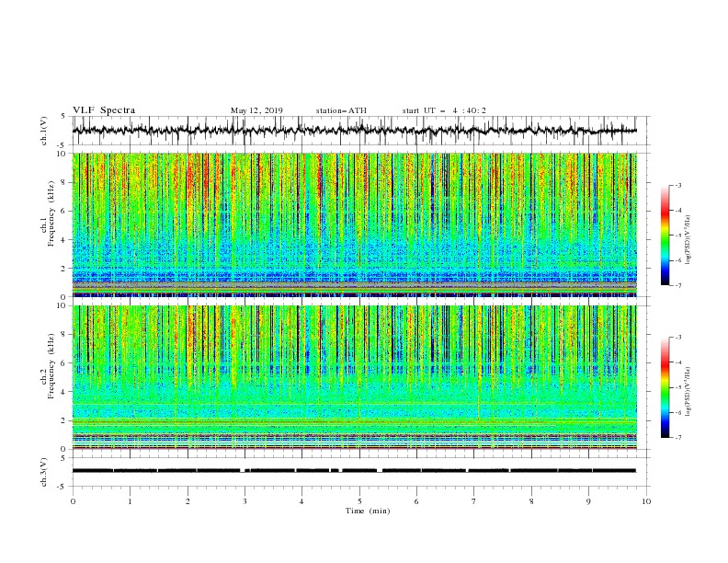Click the "Time (min)" axis label
Screen dimensions: 728x563
coord(368,511)
